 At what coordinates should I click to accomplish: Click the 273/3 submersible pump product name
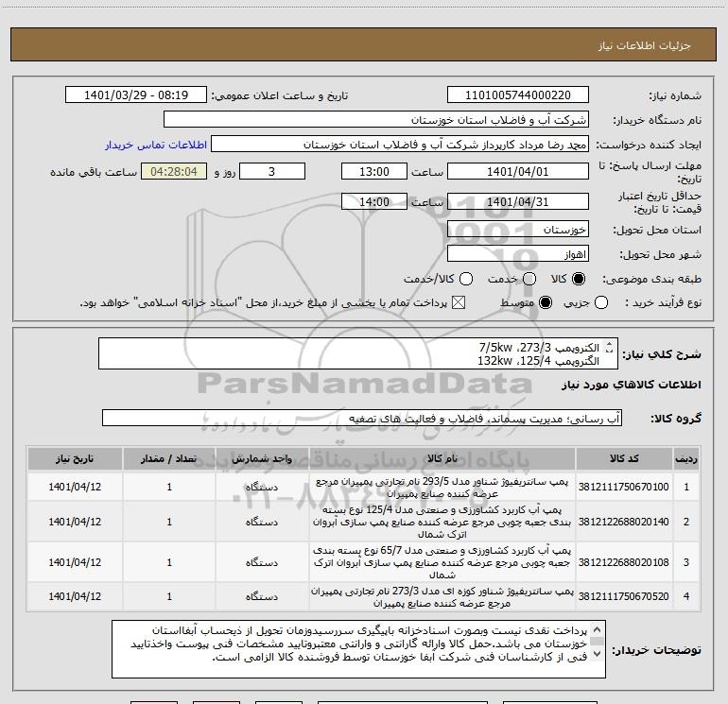coord(442,597)
